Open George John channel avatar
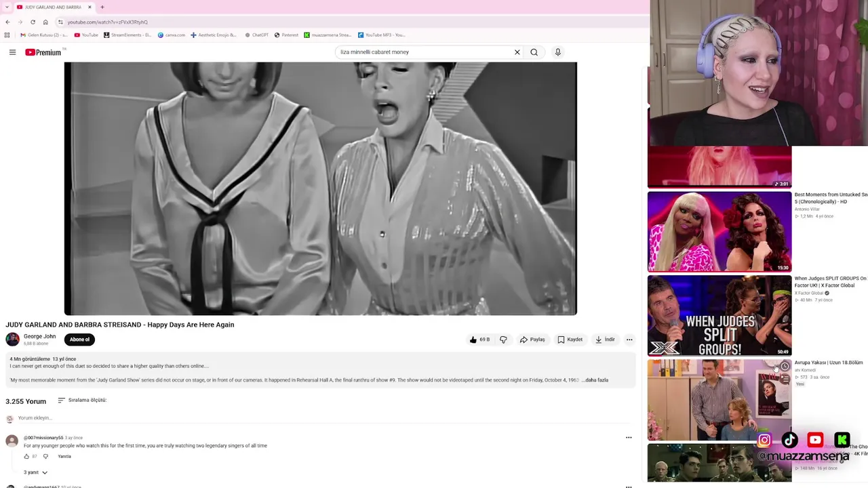868x488 pixels. coord(12,340)
